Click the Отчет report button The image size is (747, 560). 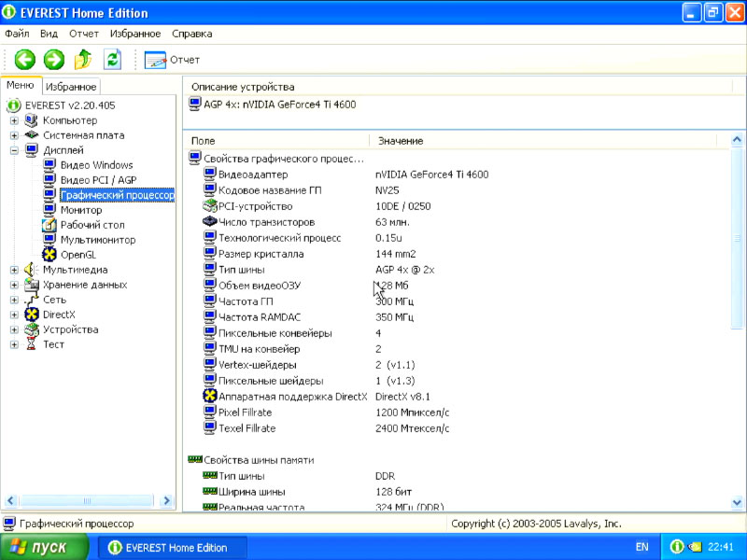click(173, 60)
